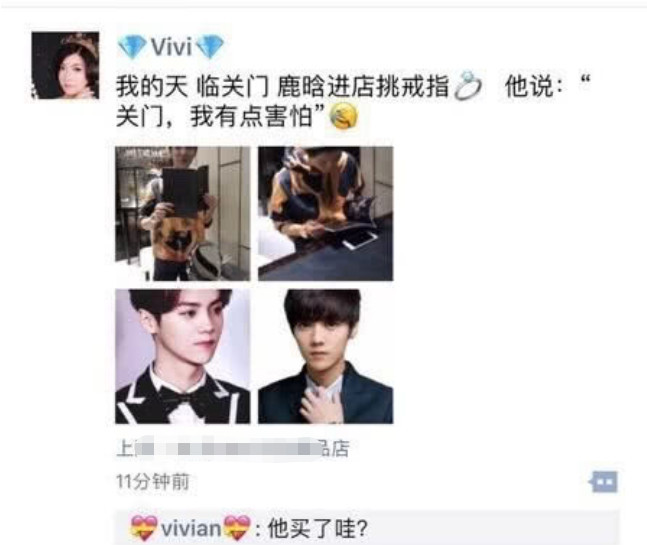Click the ring emoji in post text
Viewport: 647px width, 545px height.
pos(468,86)
